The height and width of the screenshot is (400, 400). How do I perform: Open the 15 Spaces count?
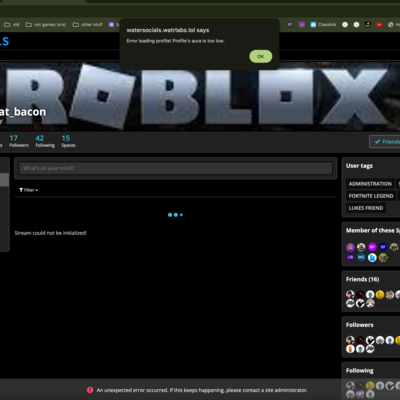point(68,141)
